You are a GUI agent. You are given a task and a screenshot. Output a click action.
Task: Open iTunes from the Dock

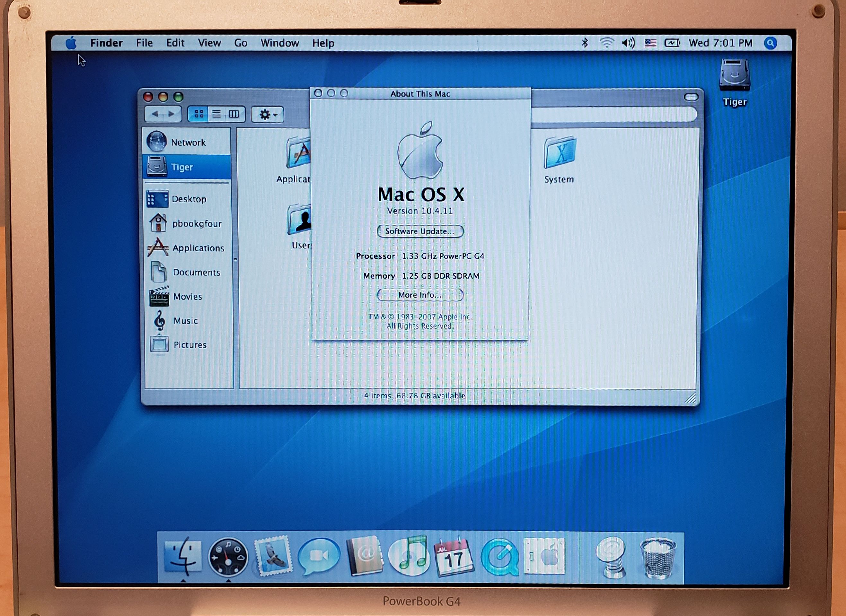point(409,556)
